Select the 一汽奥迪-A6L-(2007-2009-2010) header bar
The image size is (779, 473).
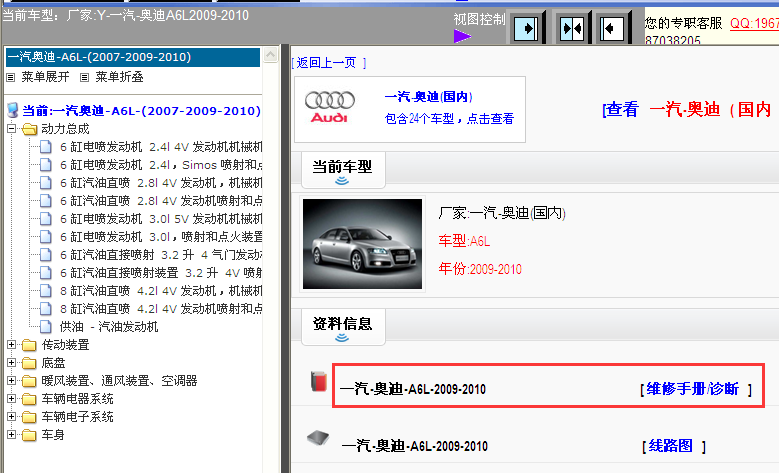[x=133, y=57]
